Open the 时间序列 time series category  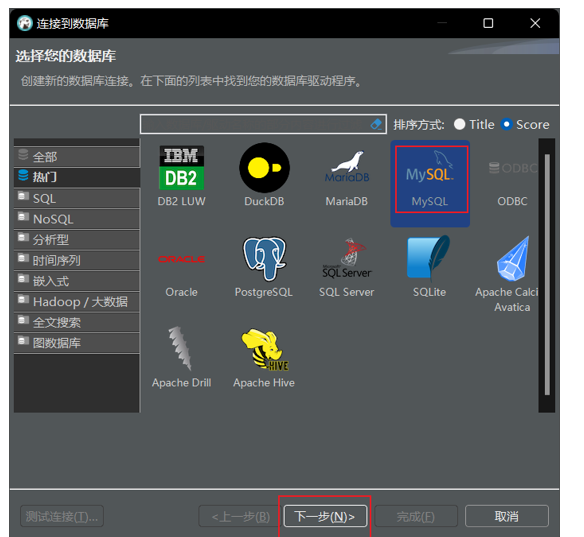[x=77, y=260]
